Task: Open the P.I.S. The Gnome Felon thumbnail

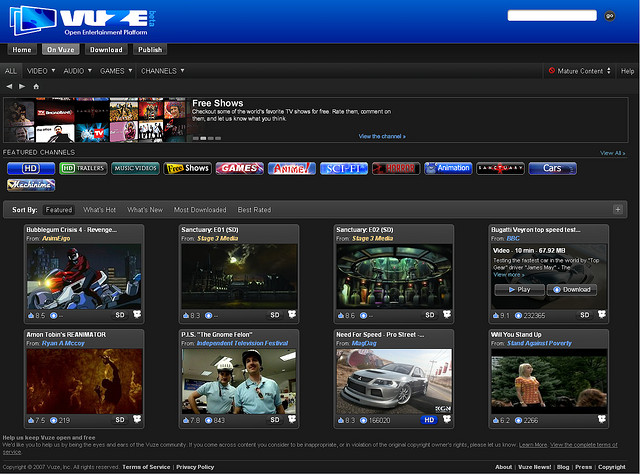Action: [239, 381]
